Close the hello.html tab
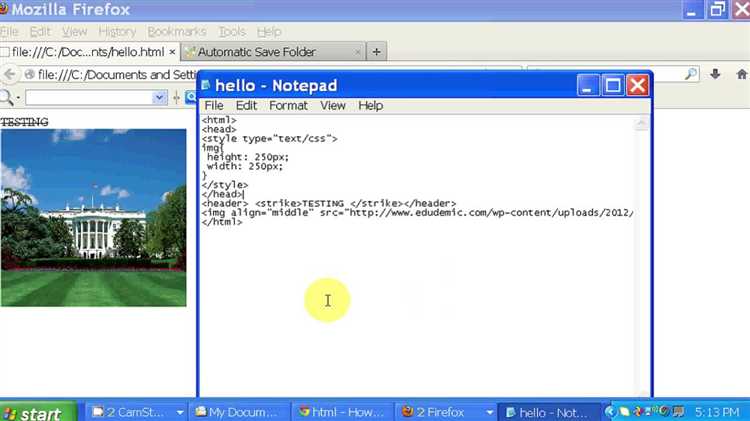This screenshot has width=750, height=421. (x=172, y=51)
